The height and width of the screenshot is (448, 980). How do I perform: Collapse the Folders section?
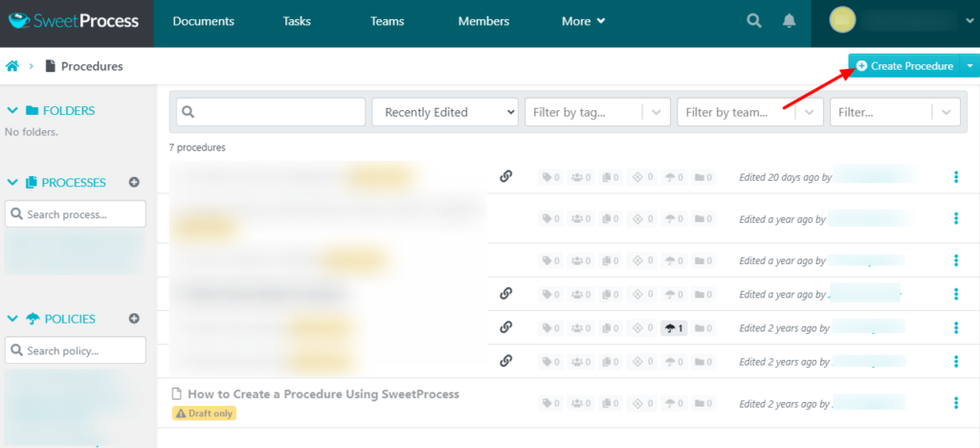tap(12, 110)
